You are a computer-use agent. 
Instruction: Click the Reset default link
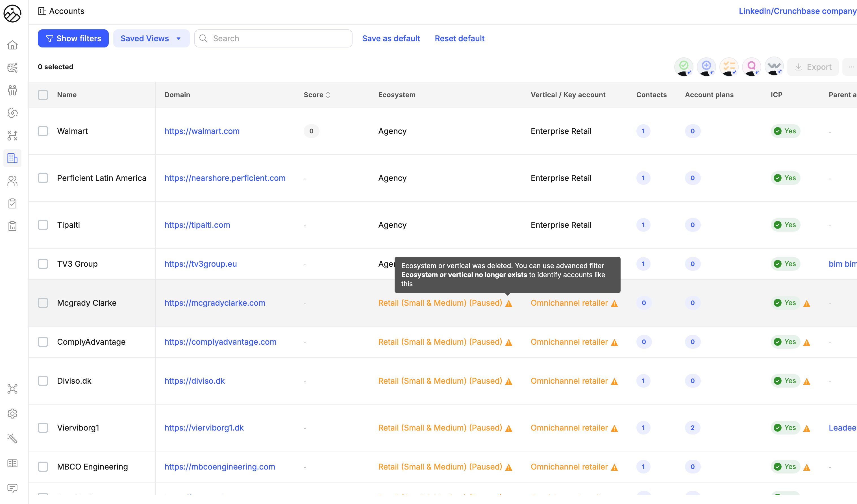coord(459,38)
